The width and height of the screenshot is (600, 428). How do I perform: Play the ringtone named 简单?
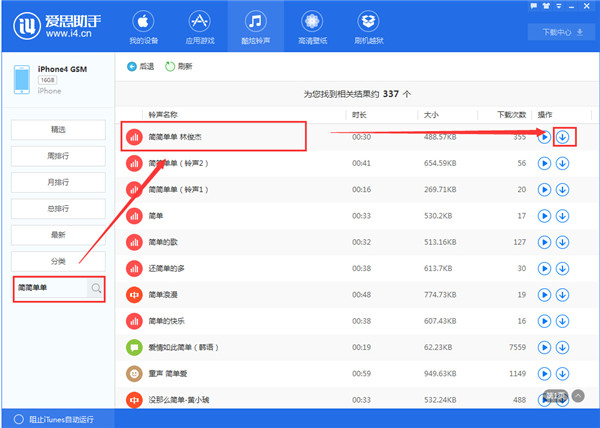[x=544, y=216]
